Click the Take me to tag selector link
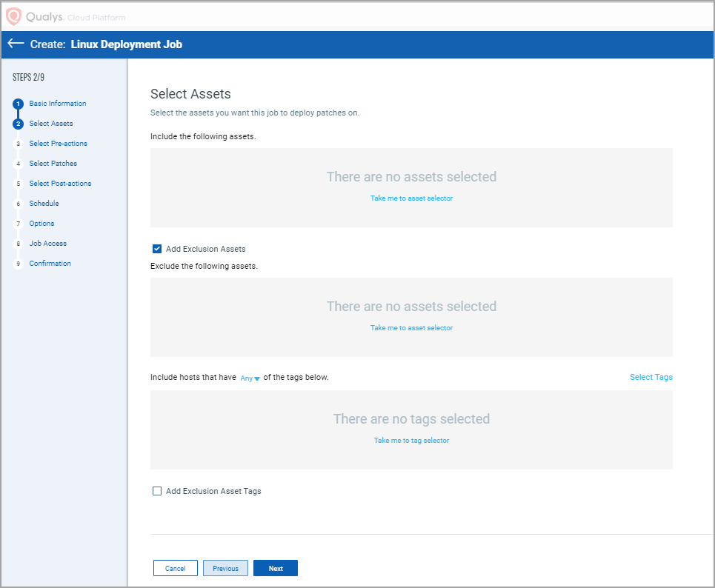The image size is (715, 588). pyautogui.click(x=411, y=440)
